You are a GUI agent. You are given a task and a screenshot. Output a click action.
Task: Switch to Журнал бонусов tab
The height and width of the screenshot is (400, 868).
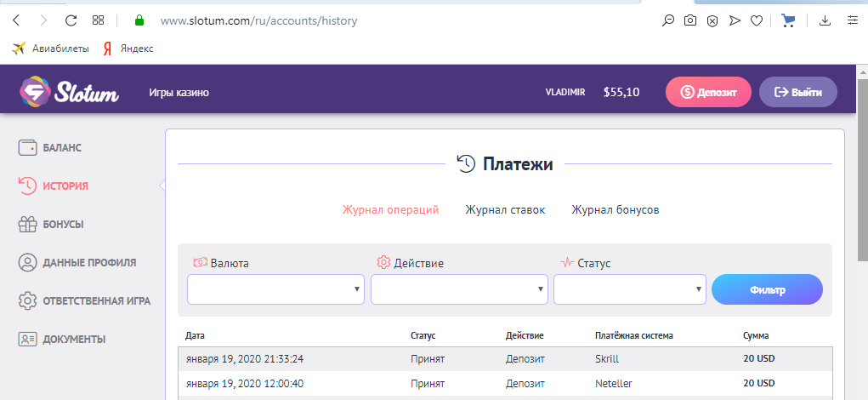[615, 210]
